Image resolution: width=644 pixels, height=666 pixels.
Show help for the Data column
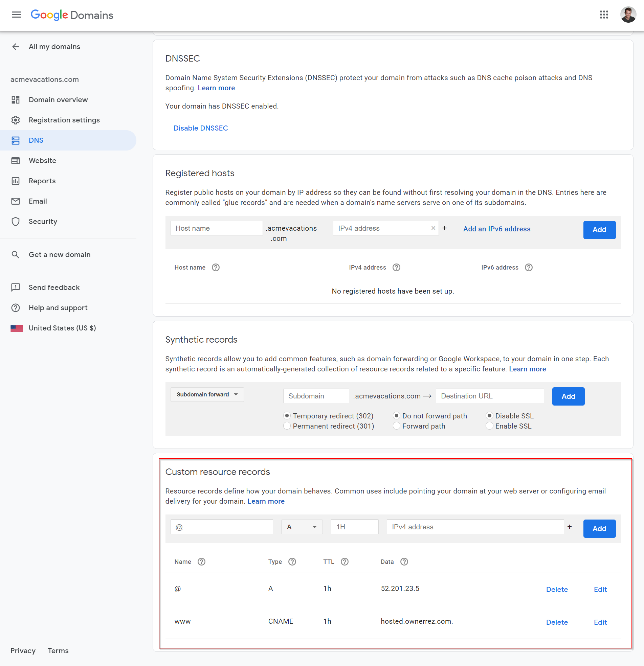tap(404, 562)
